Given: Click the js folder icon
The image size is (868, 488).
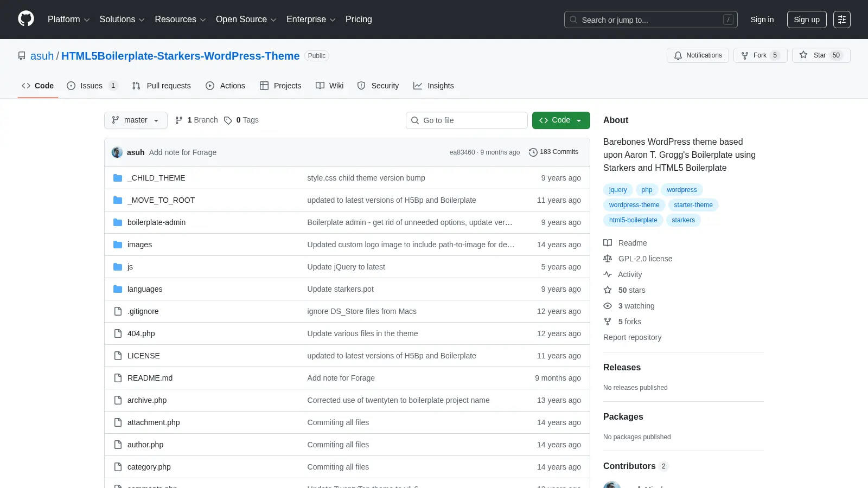Looking at the screenshot, I should tap(118, 267).
